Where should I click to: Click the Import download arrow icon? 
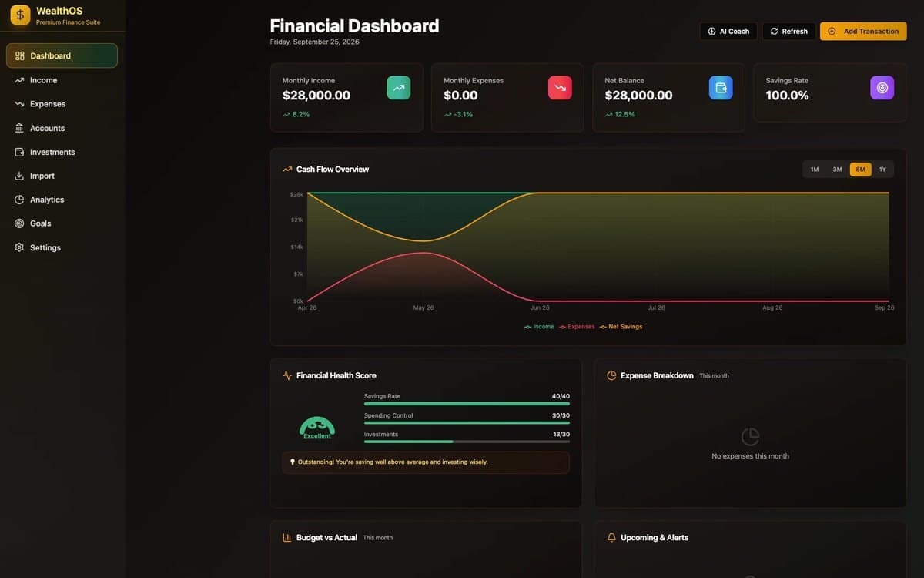[20, 176]
